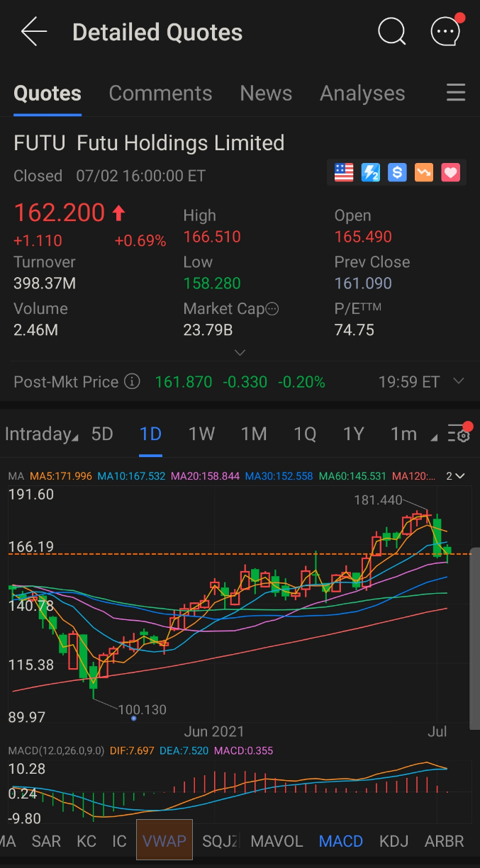Select the 1D chart period

150,434
